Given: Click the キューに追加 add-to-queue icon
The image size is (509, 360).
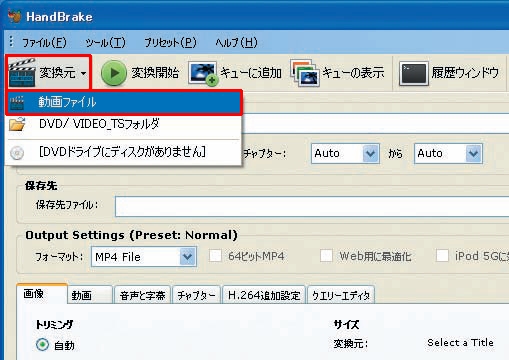Looking at the screenshot, I should pos(203,73).
